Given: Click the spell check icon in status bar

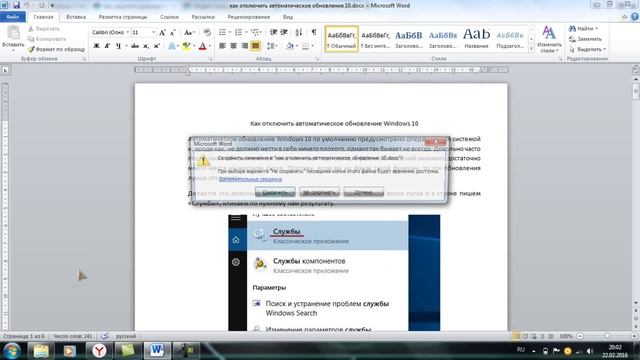Looking at the screenshot, I should coord(104,336).
